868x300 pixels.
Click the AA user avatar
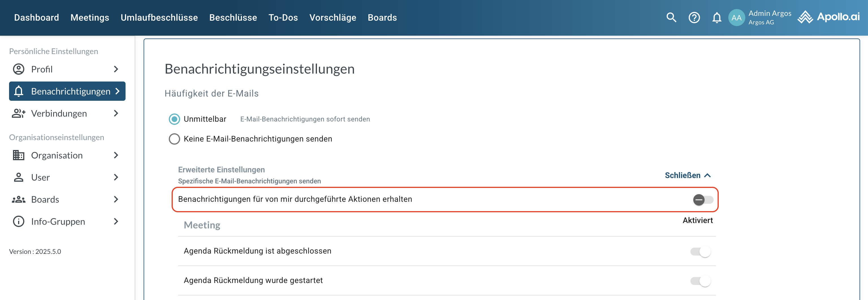(736, 18)
